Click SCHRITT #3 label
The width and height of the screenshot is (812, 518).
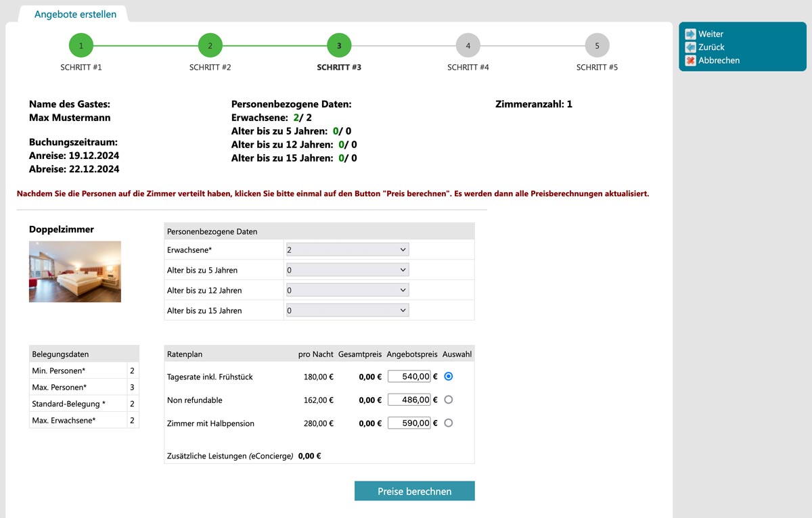point(339,68)
